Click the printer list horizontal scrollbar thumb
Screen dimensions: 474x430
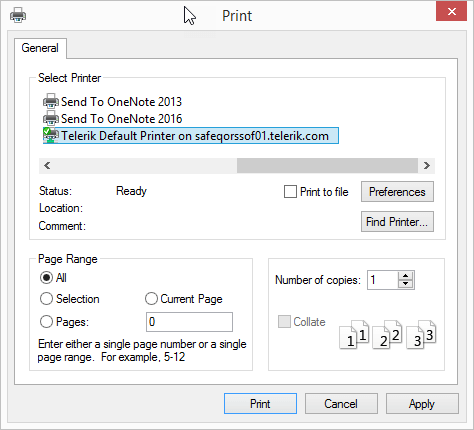click(327, 165)
